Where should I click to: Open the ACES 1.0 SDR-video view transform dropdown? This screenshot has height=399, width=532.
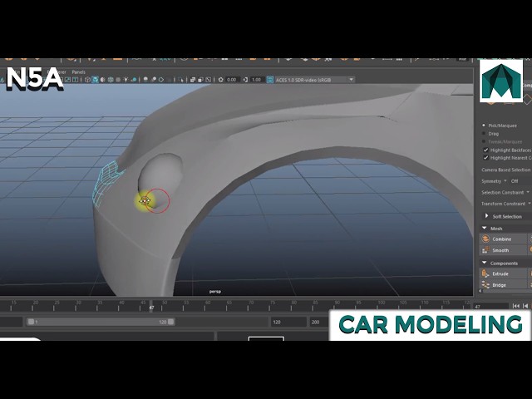315,80
